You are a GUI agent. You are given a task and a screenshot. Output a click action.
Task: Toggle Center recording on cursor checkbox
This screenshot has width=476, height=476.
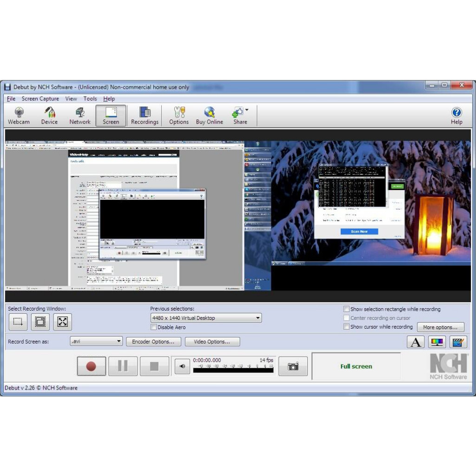[x=346, y=318]
